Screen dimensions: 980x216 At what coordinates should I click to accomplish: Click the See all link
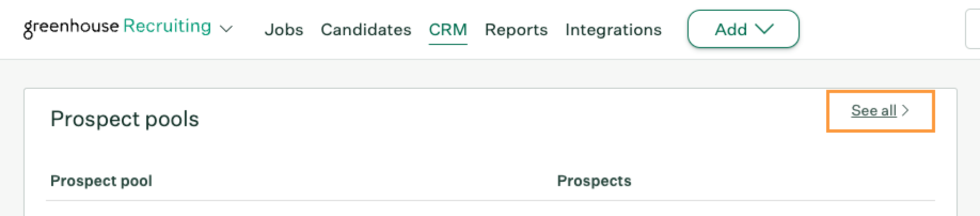874,111
